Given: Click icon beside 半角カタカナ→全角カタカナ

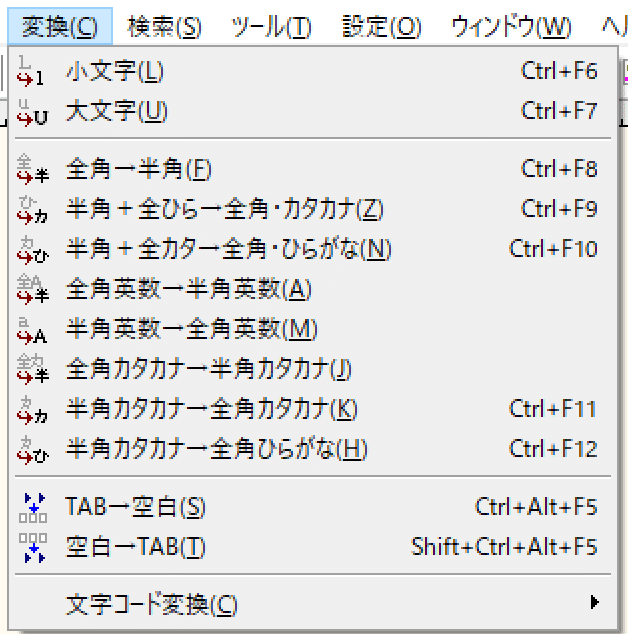Looking at the screenshot, I should [32, 410].
